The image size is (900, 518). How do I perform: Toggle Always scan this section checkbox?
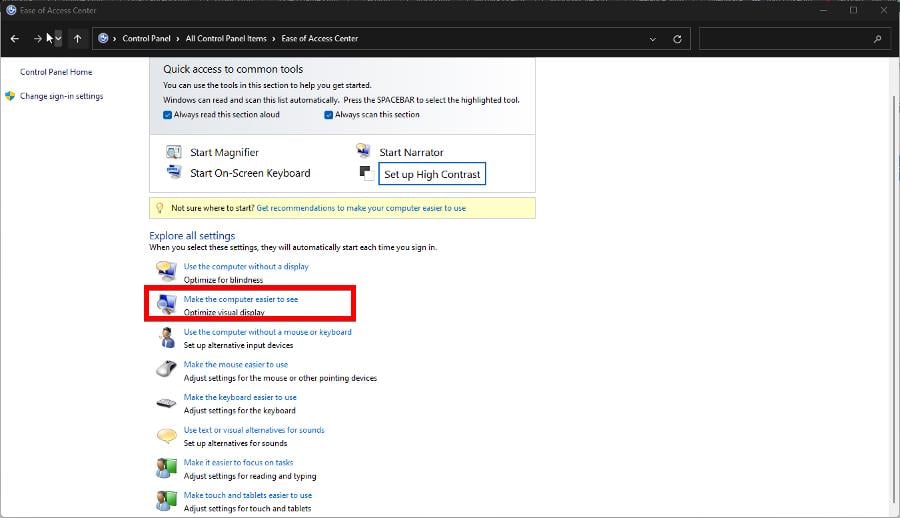coord(329,115)
